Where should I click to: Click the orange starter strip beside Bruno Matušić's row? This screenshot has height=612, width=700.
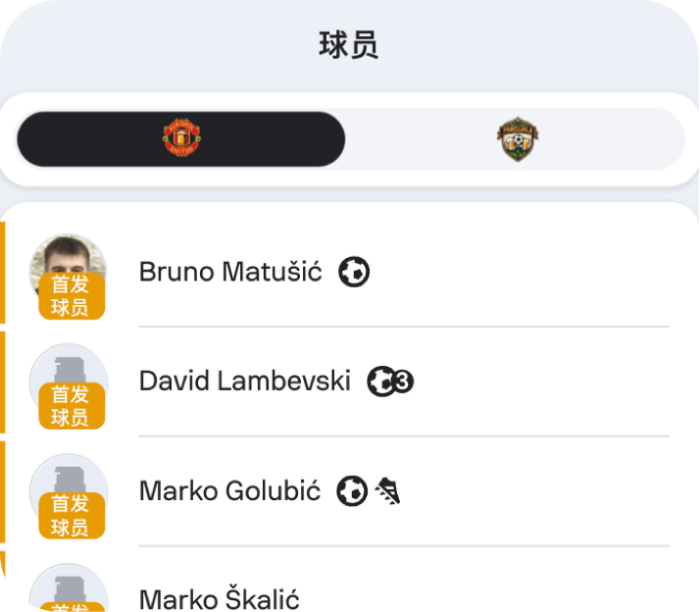point(3,272)
